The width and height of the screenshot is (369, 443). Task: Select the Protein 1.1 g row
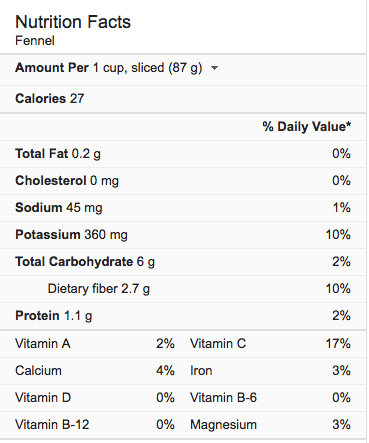point(183,316)
